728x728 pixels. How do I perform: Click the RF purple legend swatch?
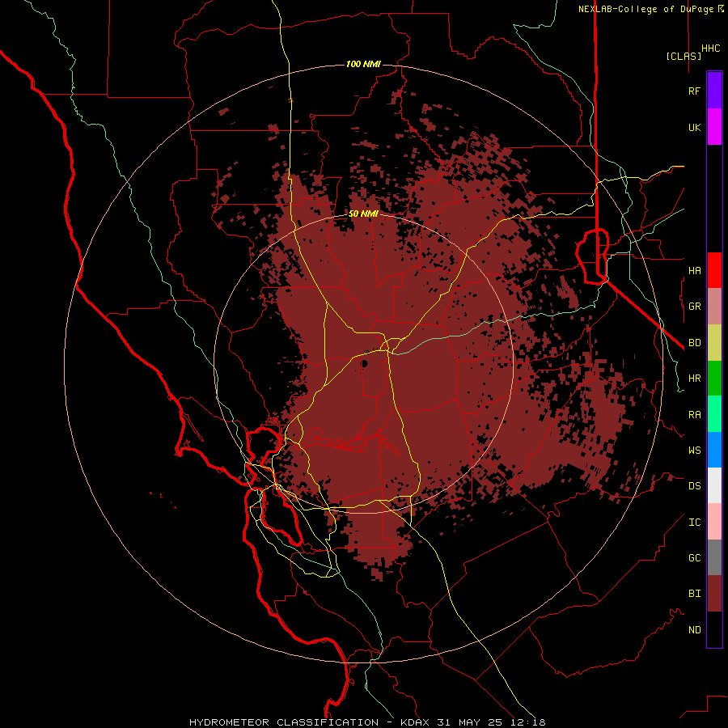tap(714, 91)
